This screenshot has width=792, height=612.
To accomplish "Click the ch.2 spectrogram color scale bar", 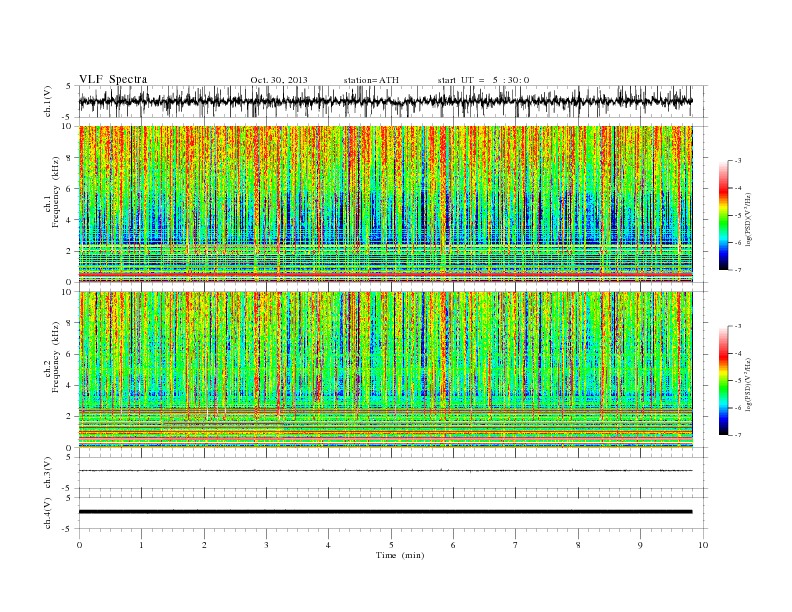I will coord(723,381).
